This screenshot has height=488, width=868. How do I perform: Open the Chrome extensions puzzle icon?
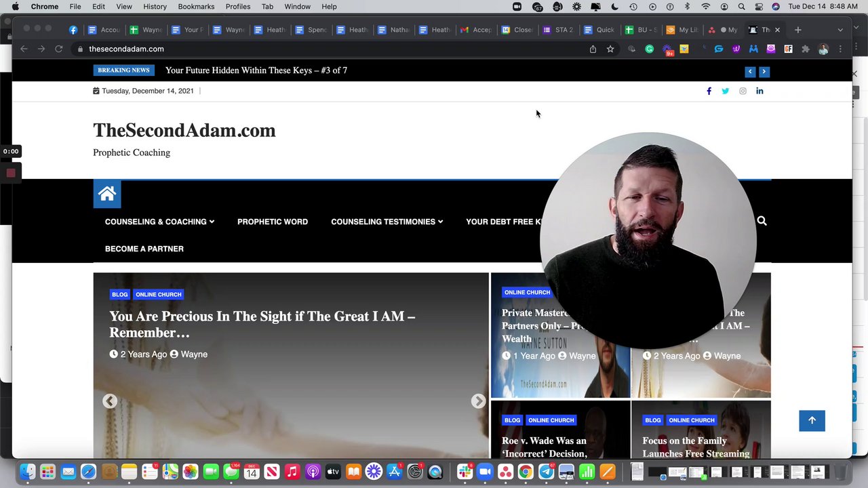(806, 49)
